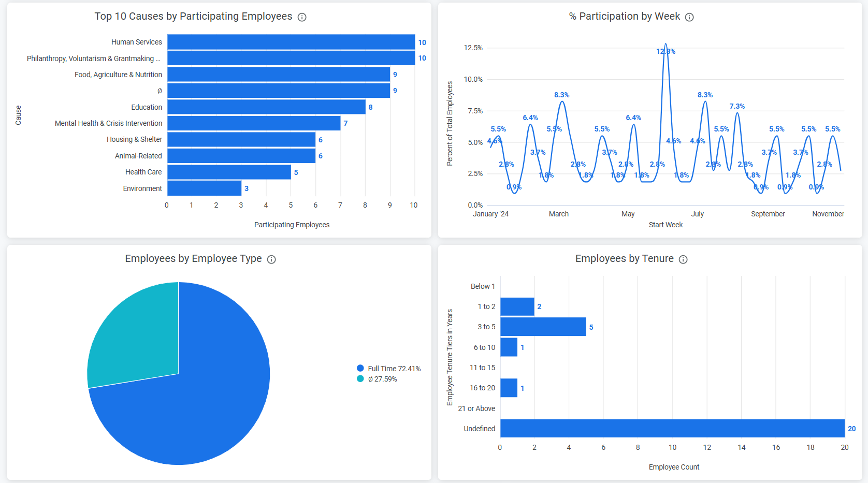Viewport: 868px width, 483px height.
Task: Click the Mental Health & Crisis Intervention bar
Action: [x=254, y=123]
